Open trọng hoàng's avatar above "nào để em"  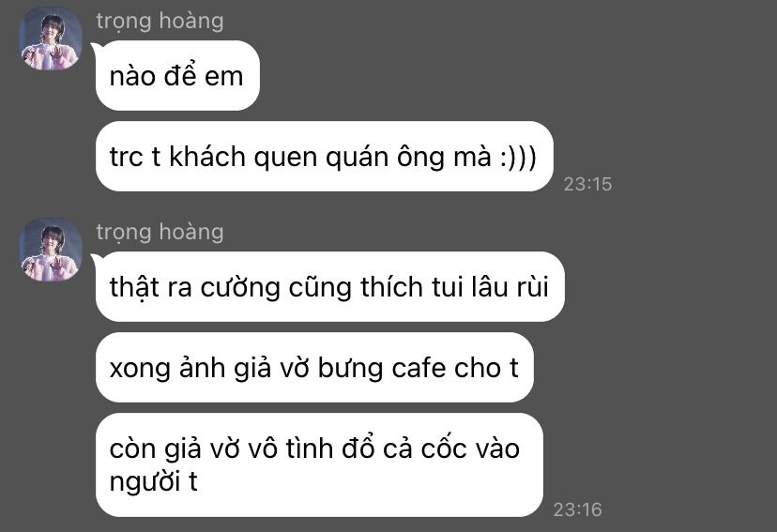[x=51, y=38]
